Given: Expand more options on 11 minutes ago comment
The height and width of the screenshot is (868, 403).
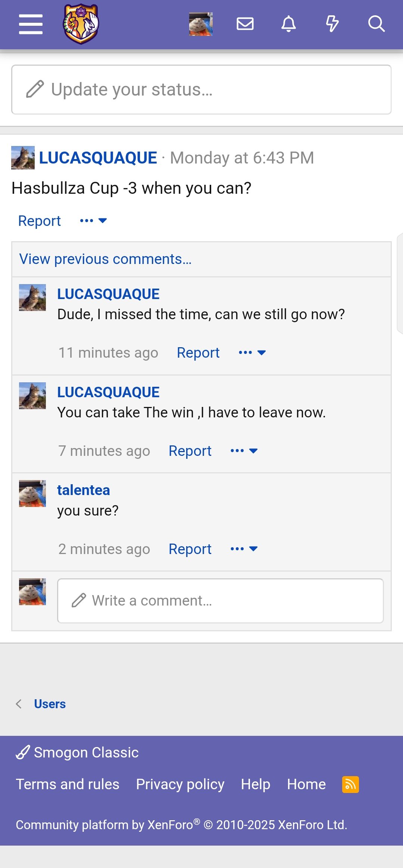Looking at the screenshot, I should [252, 352].
